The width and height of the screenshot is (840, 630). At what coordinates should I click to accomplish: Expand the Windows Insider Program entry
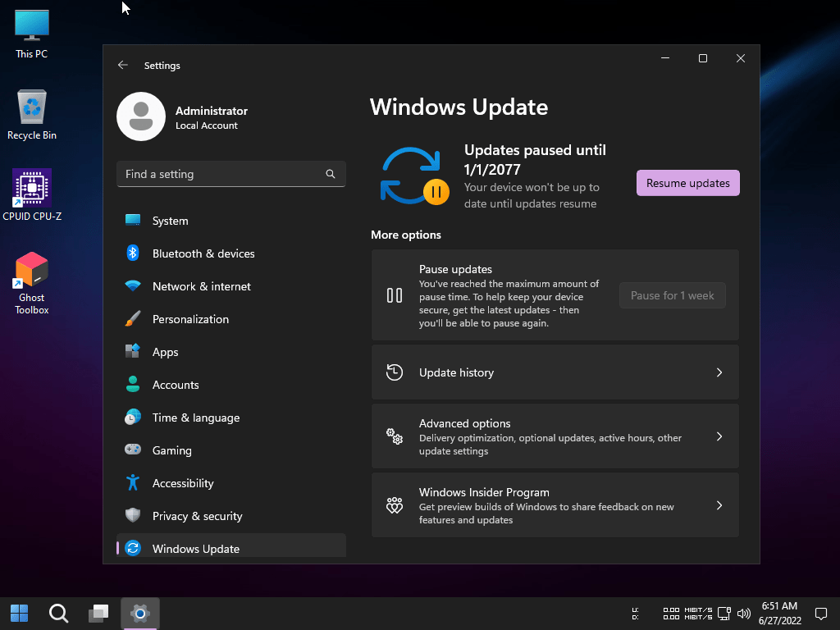pyautogui.click(x=555, y=505)
